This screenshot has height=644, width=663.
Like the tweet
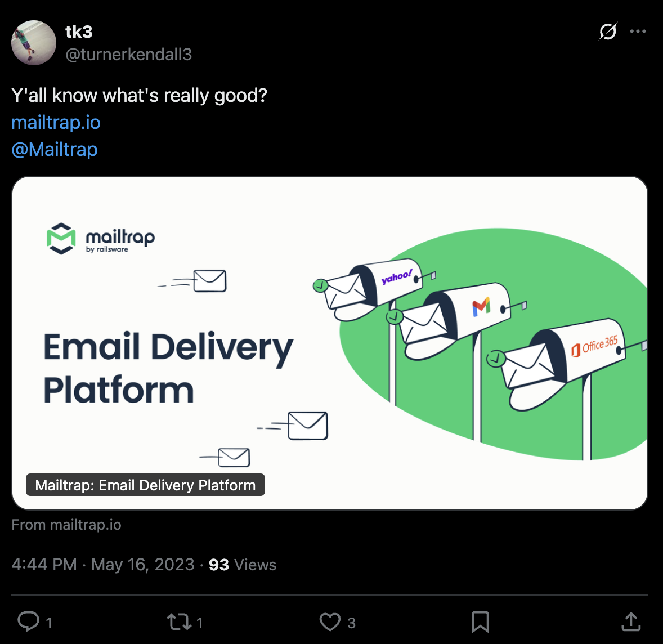(331, 622)
